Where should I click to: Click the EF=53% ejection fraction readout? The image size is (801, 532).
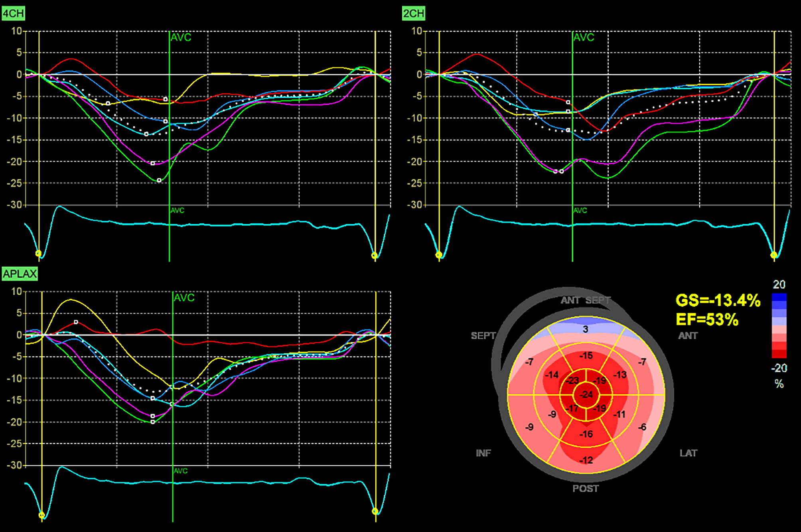click(x=707, y=320)
